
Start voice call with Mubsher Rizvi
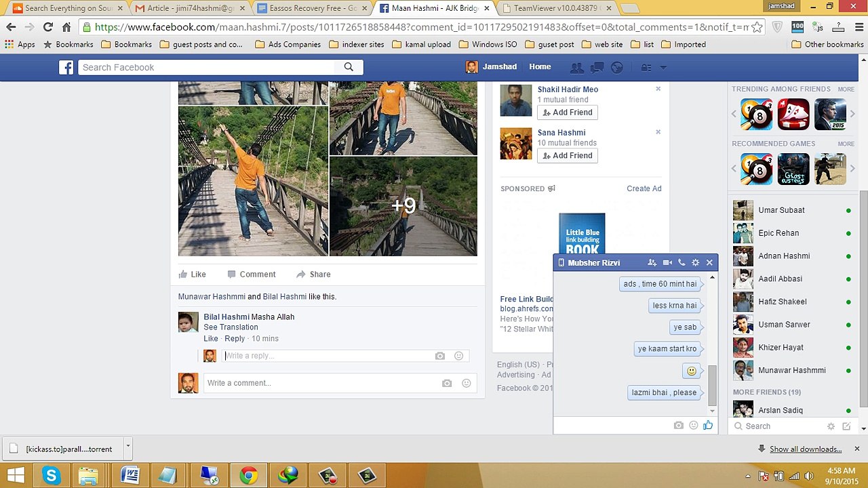tap(682, 262)
